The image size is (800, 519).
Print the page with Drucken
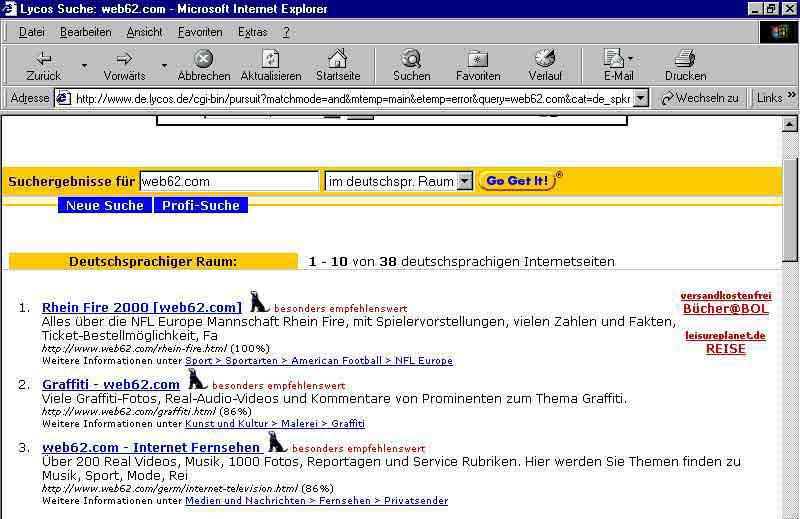(685, 65)
